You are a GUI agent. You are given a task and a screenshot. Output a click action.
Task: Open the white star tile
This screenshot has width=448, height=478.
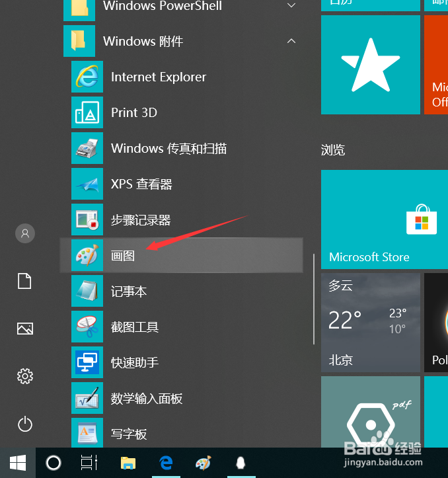371,65
